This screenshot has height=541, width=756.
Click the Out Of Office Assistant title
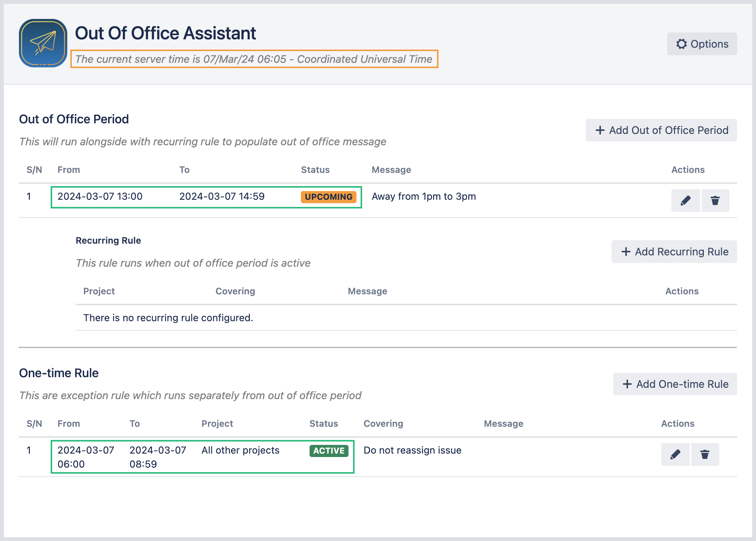165,33
